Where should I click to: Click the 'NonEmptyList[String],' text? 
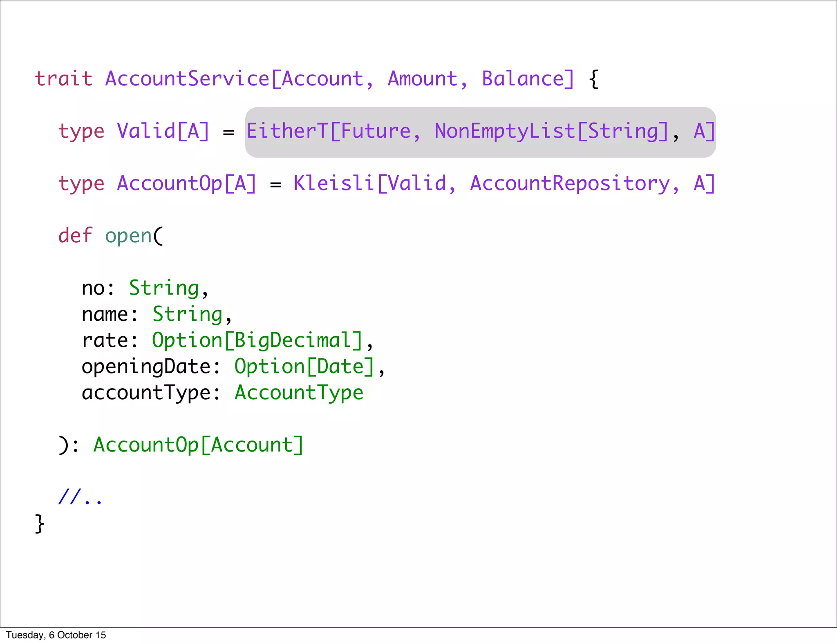pos(557,132)
